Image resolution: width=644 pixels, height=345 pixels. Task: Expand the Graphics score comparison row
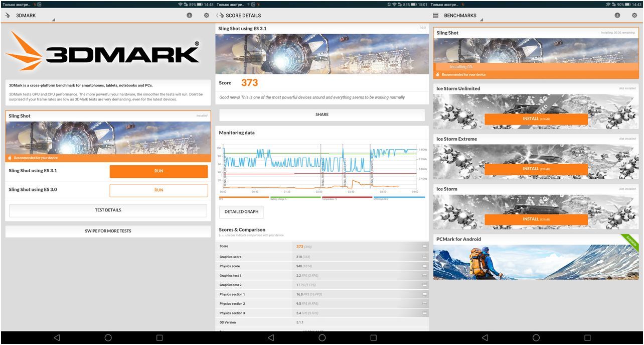(424, 257)
